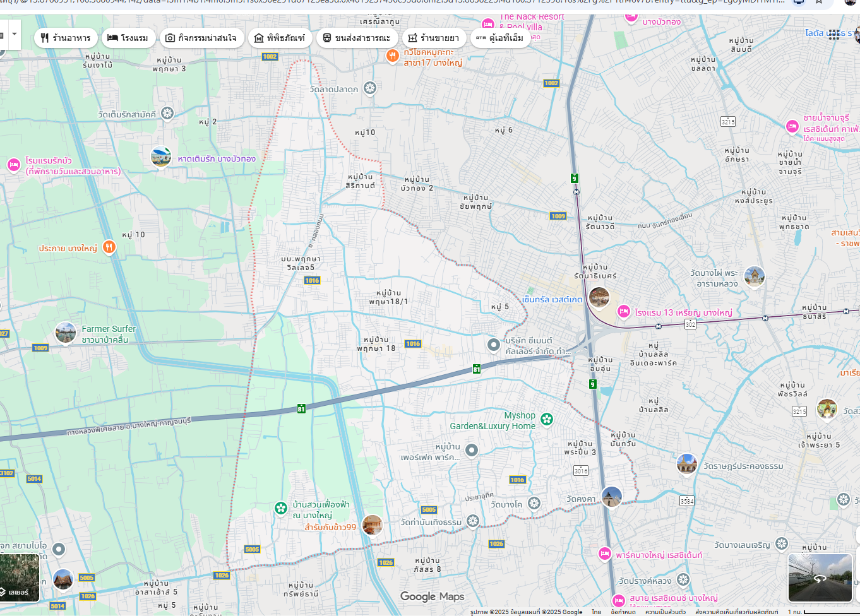Viewport: 860px width, 616px height.
Task: Click the ประกาย บางใหญ่ restaurant pin
Action: [109, 247]
